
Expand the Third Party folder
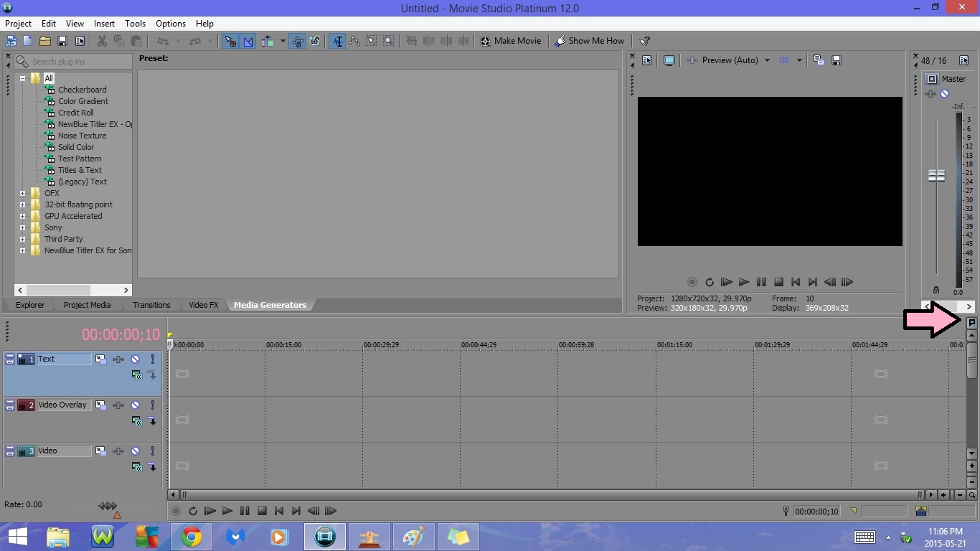[22, 239]
